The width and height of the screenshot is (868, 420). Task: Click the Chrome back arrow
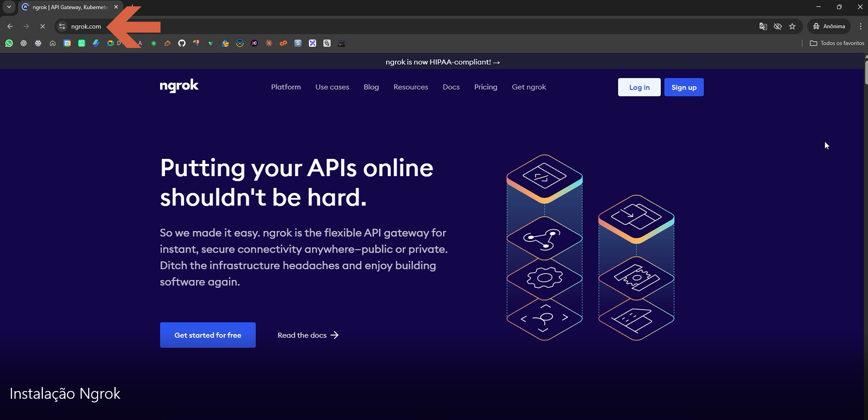click(10, 26)
